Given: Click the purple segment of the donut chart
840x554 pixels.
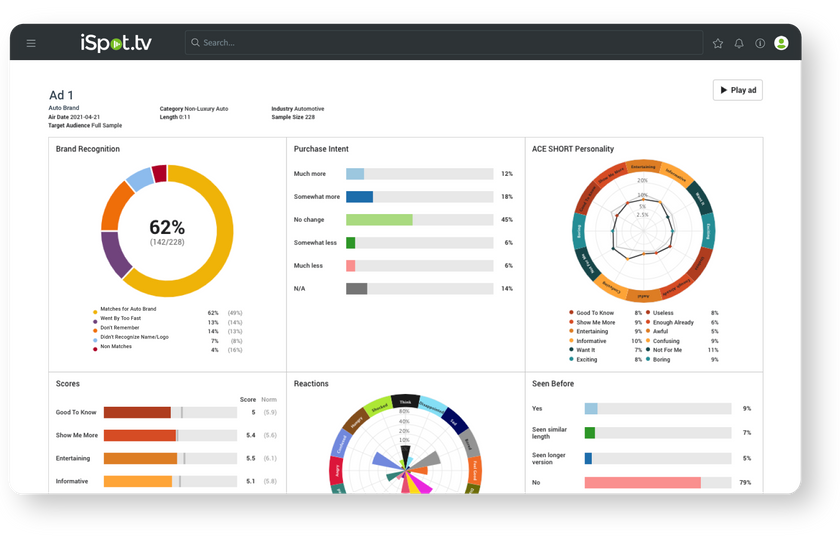Looking at the screenshot, I should pos(117,253).
